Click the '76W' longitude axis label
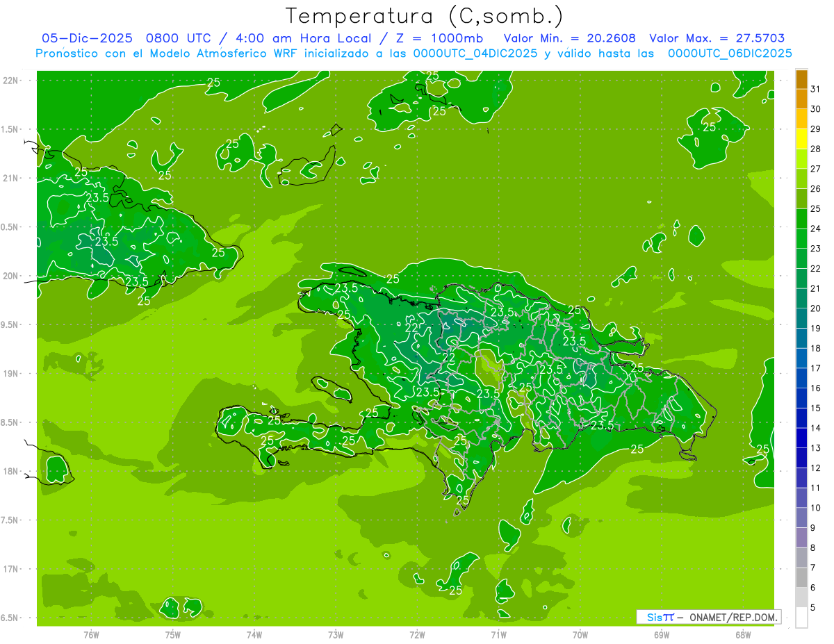This screenshot has height=644, width=834. (91, 634)
